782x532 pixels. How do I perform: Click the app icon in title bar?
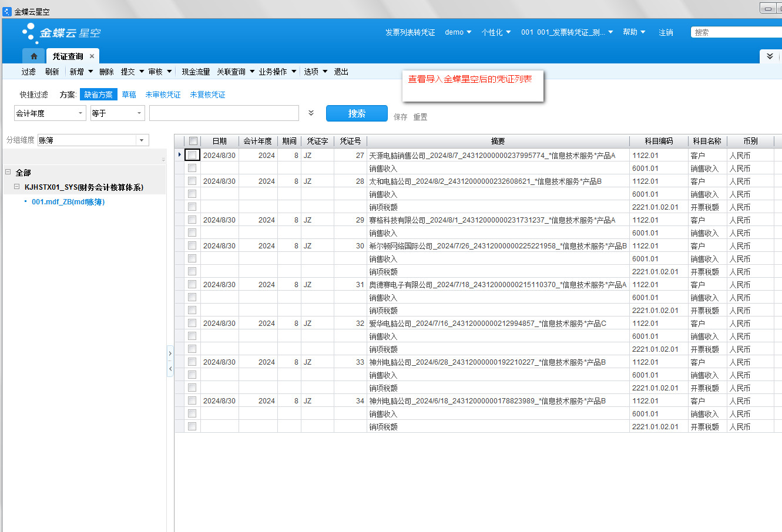click(7, 11)
